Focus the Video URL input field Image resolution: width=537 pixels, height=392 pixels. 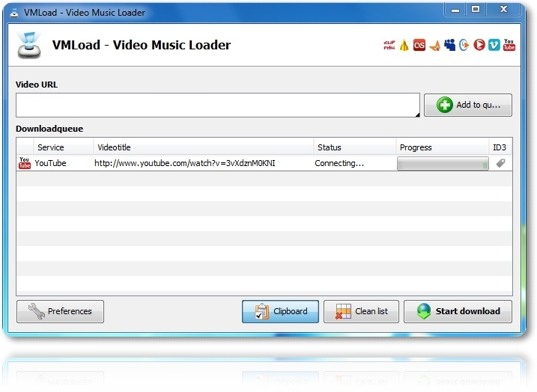(x=218, y=105)
